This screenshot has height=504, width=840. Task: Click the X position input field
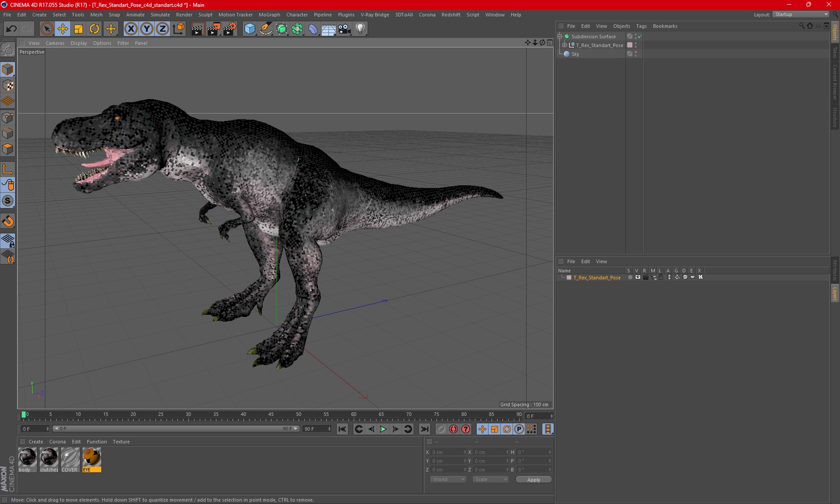(448, 452)
